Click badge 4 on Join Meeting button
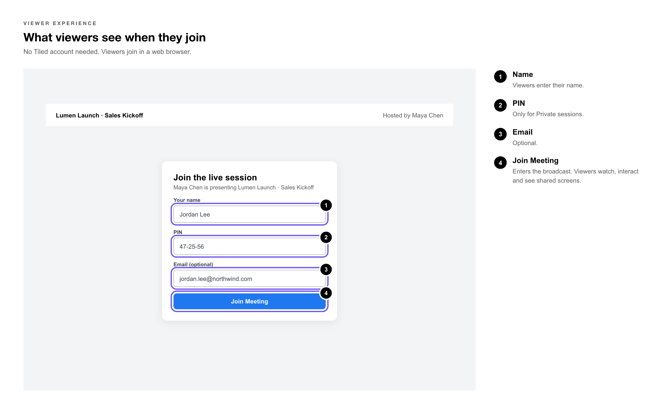Viewport: 670px width, 418px height. pyautogui.click(x=326, y=293)
